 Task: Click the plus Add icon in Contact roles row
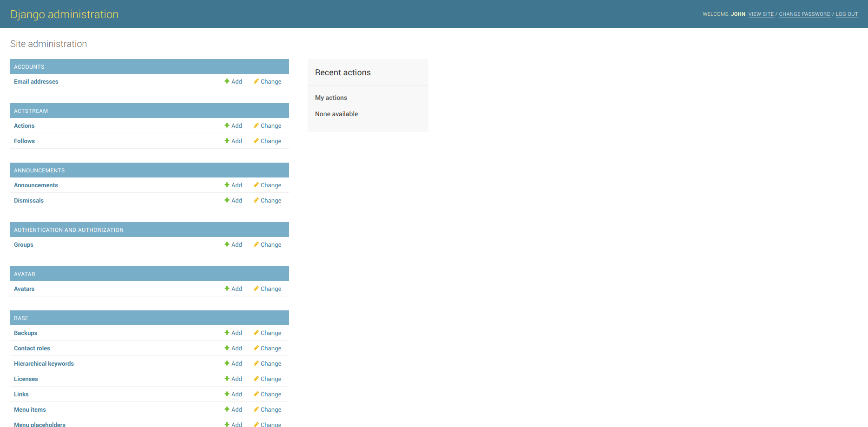click(x=227, y=348)
